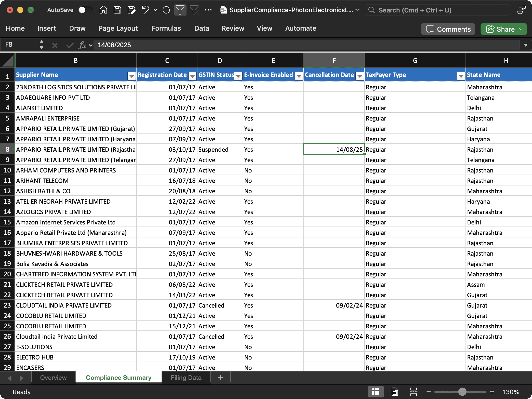Toggle the AutoSave switch
Viewport: 532px width, 399px height.
coord(85,10)
